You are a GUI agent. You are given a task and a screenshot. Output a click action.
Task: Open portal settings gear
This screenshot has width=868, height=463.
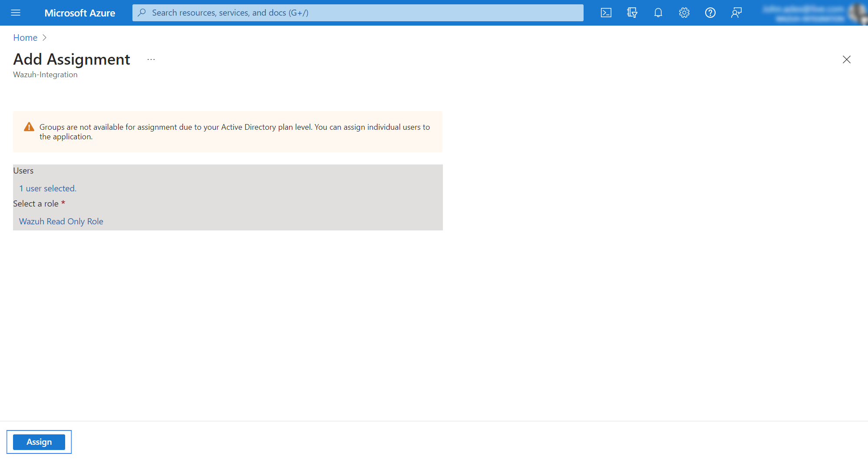tap(684, 13)
